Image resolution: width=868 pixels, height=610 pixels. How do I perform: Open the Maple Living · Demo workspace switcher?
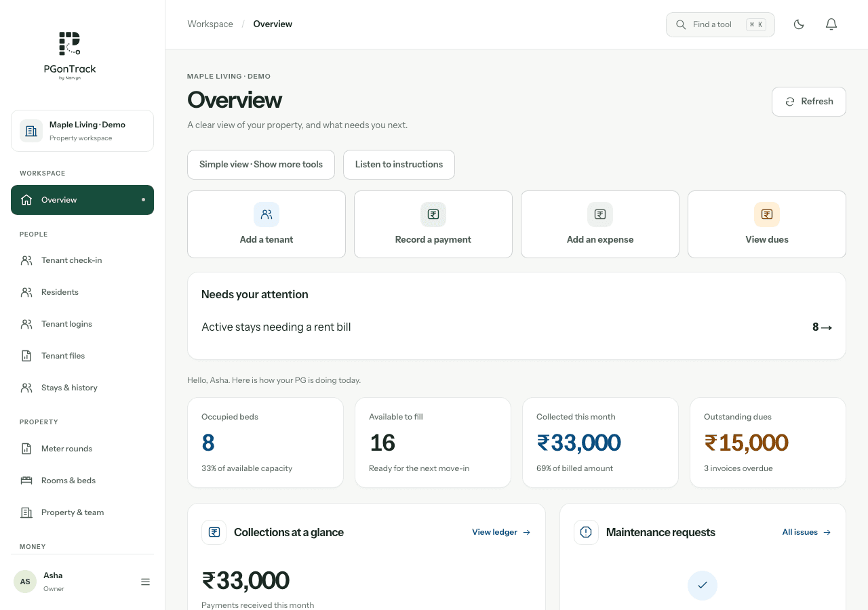[82, 131]
